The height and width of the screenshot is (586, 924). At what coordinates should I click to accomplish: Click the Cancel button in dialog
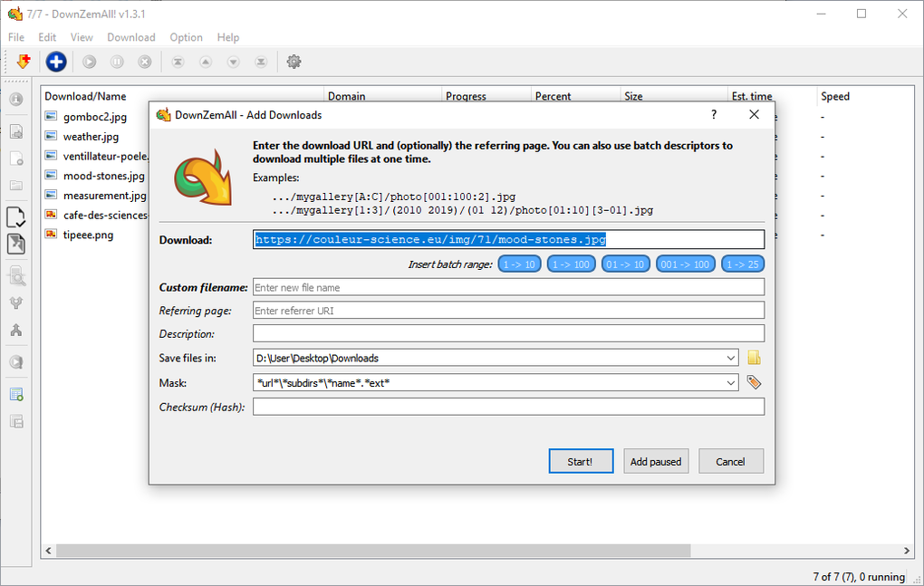(x=731, y=461)
